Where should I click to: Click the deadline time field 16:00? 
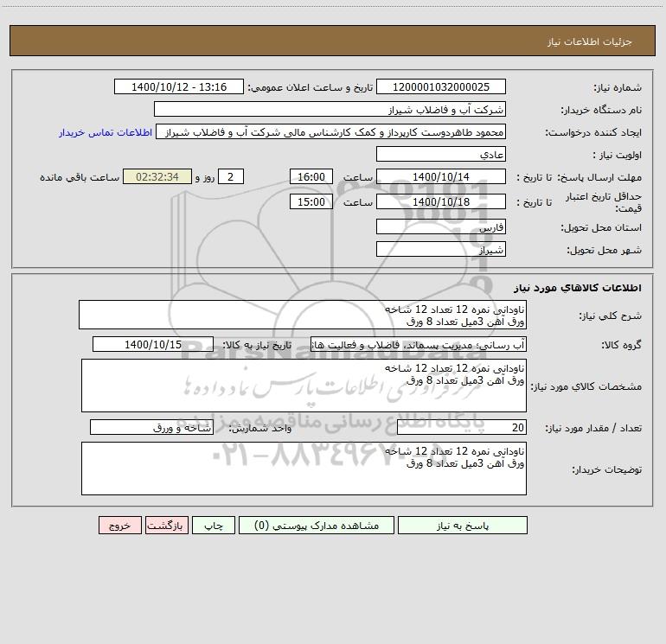[x=311, y=176]
